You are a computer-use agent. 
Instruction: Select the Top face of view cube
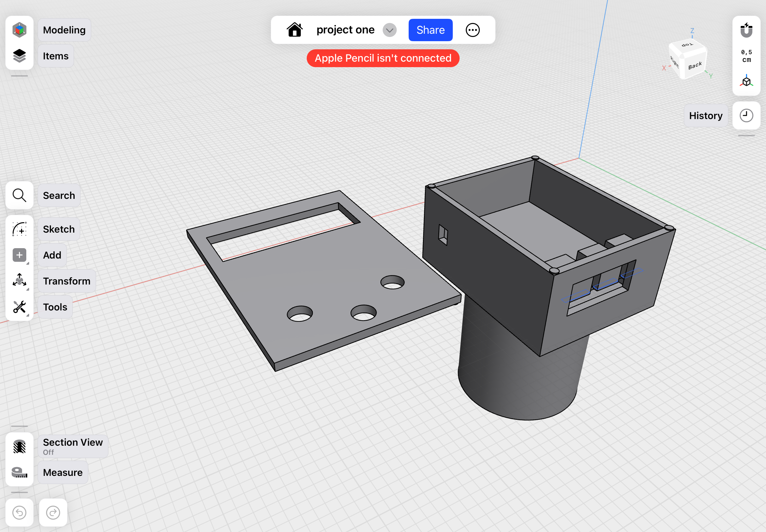687,45
